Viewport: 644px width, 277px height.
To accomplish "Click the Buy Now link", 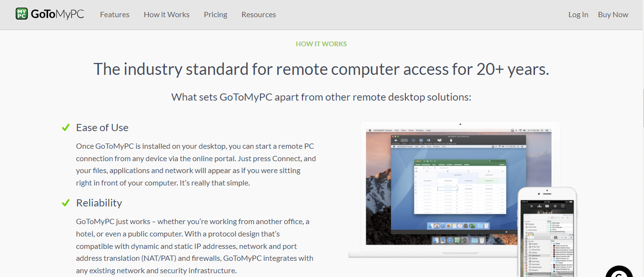I will click(x=613, y=15).
